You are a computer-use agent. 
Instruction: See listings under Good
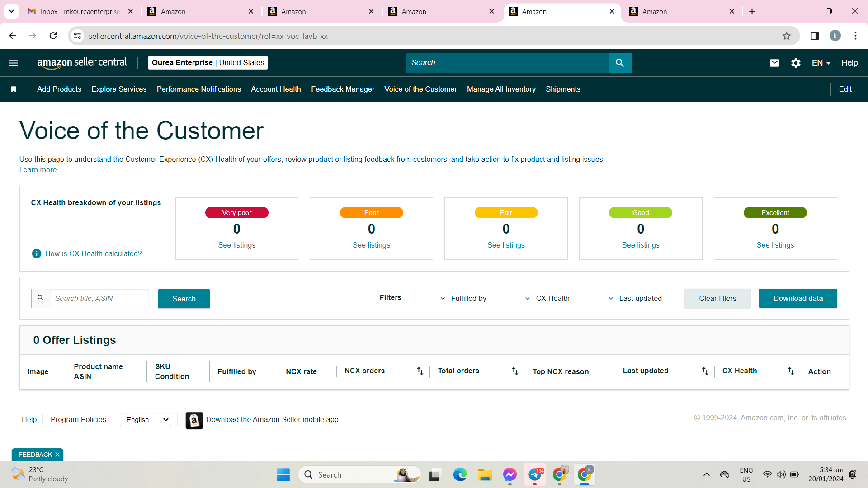click(641, 245)
